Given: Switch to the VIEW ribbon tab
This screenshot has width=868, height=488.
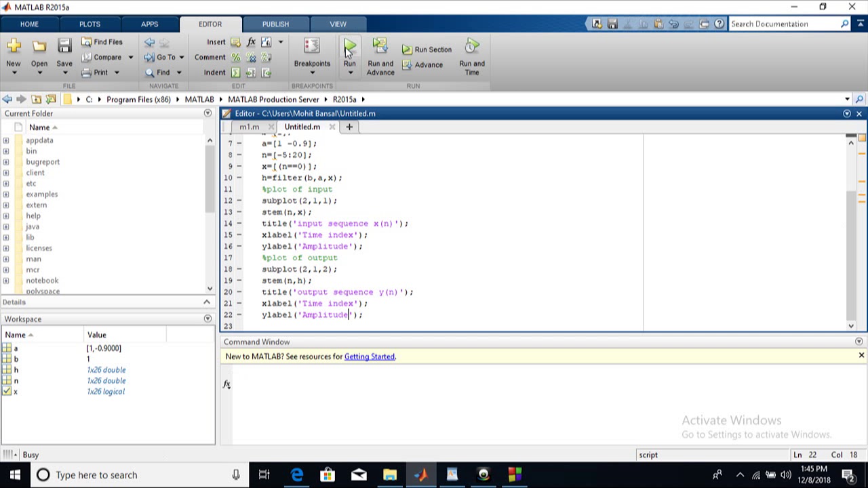Looking at the screenshot, I should coord(338,24).
